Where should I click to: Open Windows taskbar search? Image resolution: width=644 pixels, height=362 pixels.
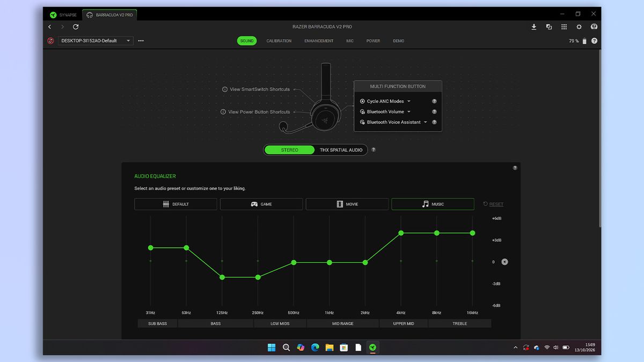tap(286, 348)
